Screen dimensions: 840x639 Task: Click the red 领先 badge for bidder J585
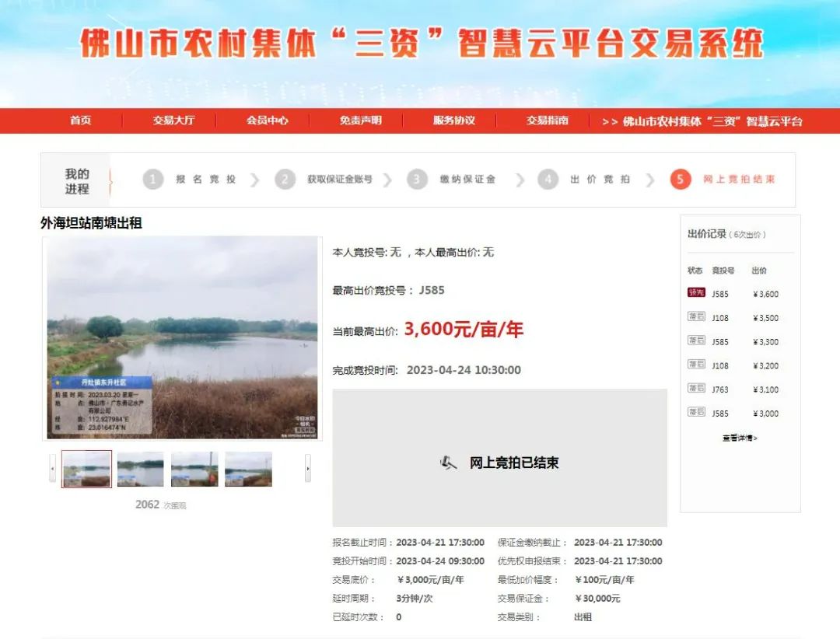(696, 293)
